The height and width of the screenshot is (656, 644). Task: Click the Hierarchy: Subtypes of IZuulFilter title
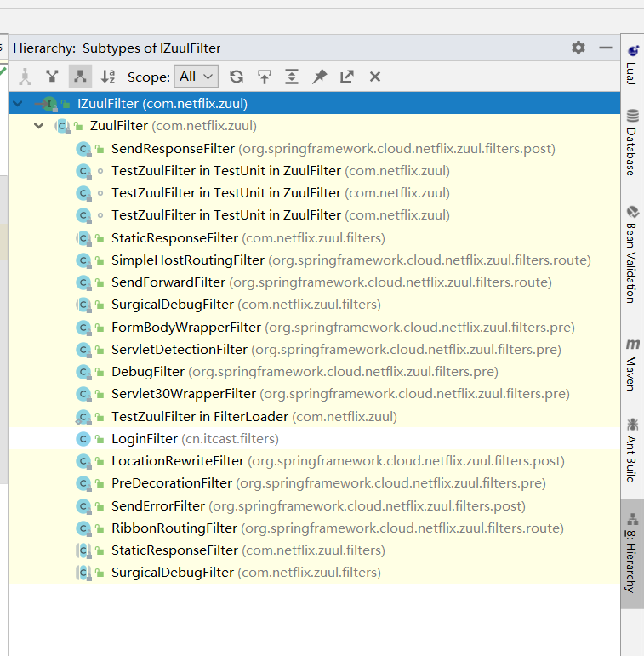pyautogui.click(x=117, y=48)
